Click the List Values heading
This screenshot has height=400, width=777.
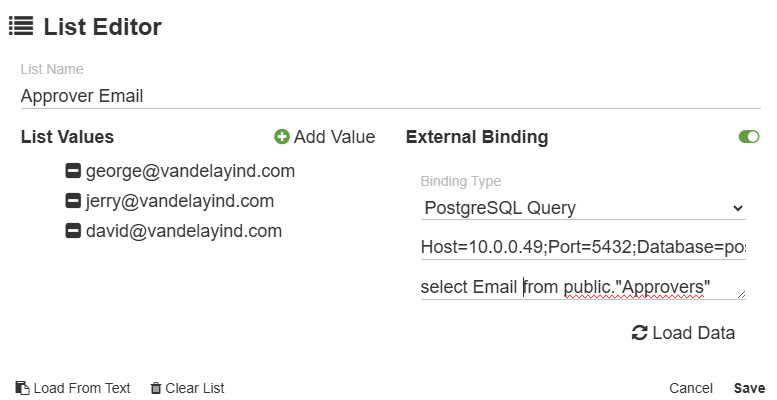(x=67, y=137)
